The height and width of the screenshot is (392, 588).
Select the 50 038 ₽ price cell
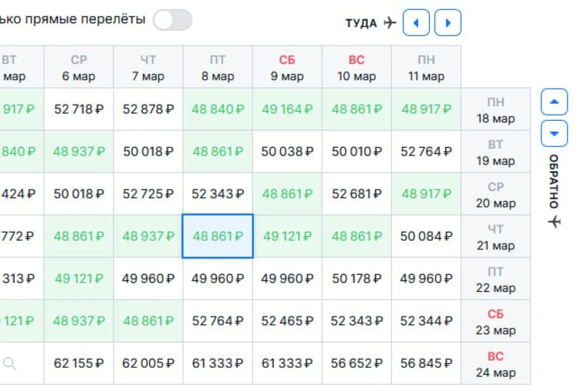287,151
